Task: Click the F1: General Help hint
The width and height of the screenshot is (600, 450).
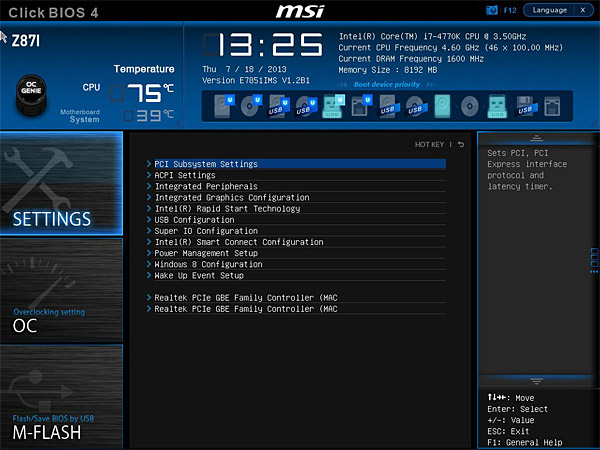Action: click(525, 442)
